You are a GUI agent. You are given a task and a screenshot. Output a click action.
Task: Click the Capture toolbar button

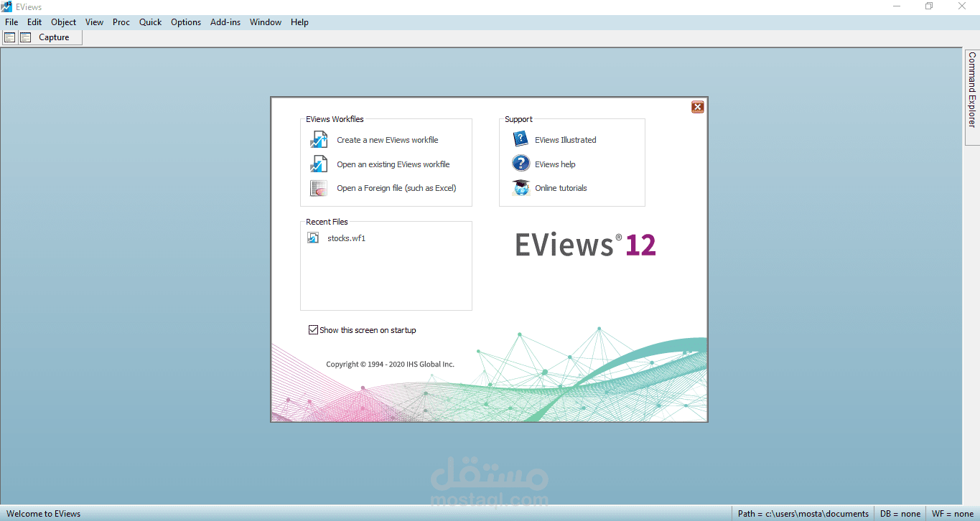click(x=54, y=37)
